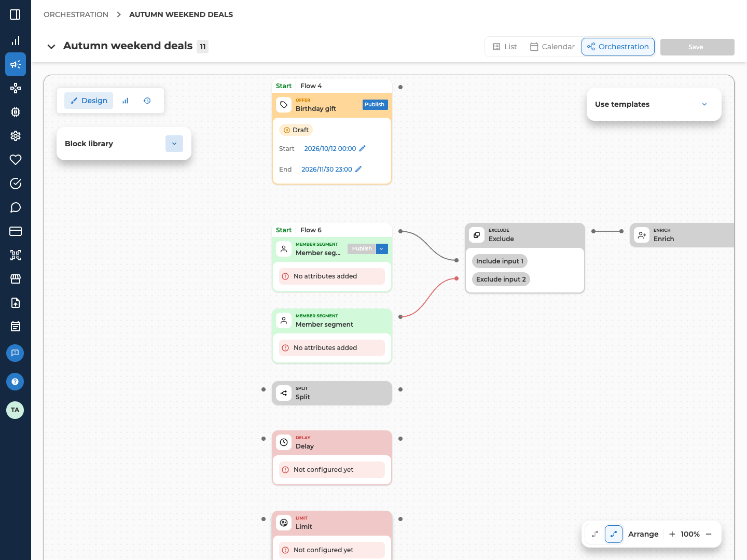Open the campaigns megaphone sidebar icon

coord(16,64)
